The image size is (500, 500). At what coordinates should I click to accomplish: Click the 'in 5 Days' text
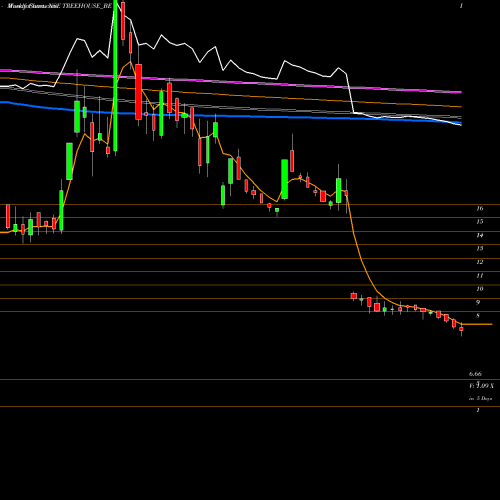pos(481,398)
